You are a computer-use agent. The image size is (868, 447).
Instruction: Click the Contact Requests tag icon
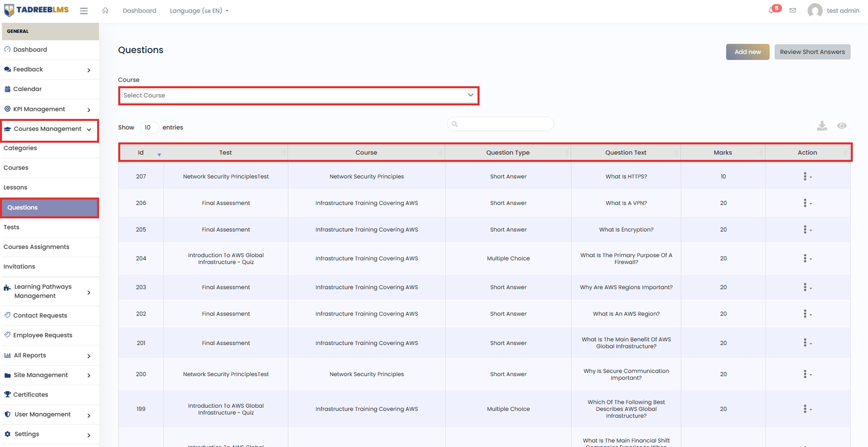[7, 315]
